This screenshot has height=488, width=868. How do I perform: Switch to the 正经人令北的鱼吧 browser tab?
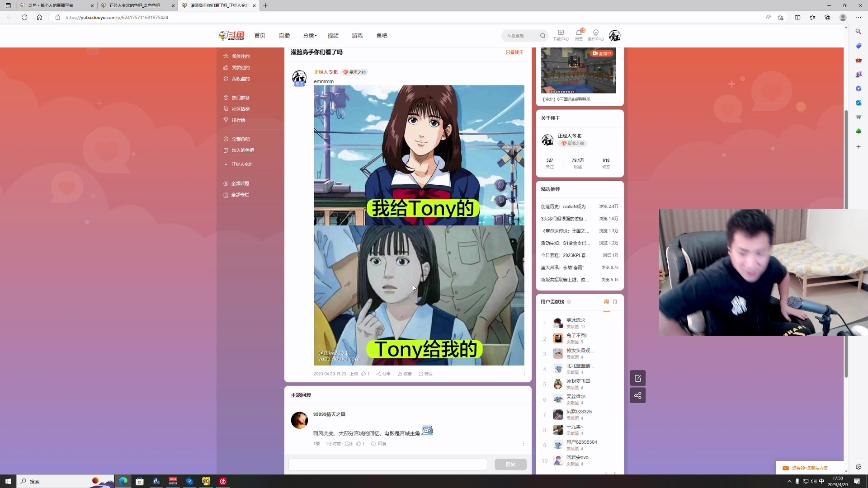[138, 5]
